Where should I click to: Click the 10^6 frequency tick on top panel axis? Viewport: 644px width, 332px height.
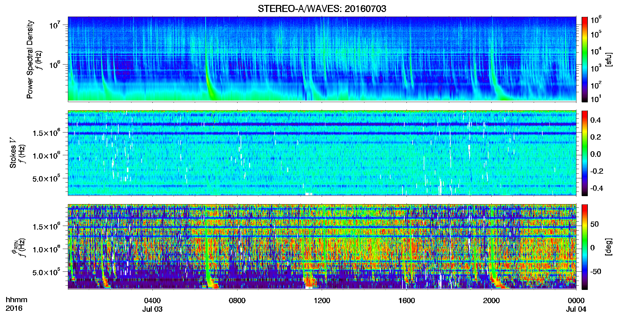(55, 64)
